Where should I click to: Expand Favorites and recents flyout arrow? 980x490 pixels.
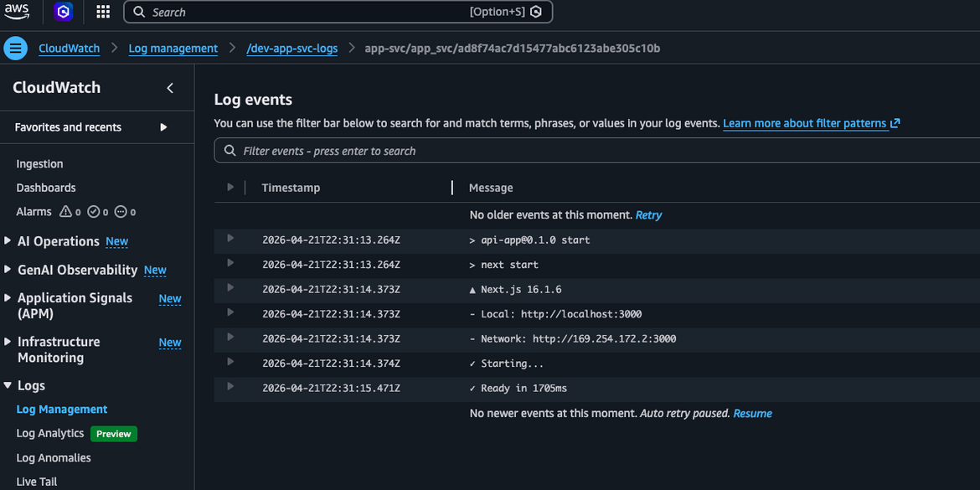[x=163, y=127]
